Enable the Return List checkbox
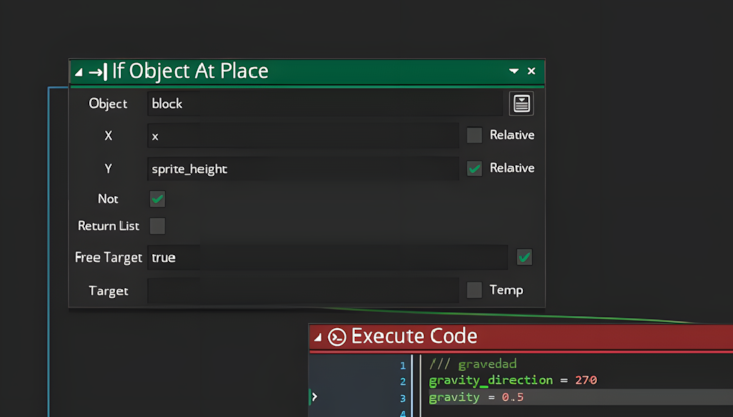Viewport: 733px width, 417px height. click(158, 226)
